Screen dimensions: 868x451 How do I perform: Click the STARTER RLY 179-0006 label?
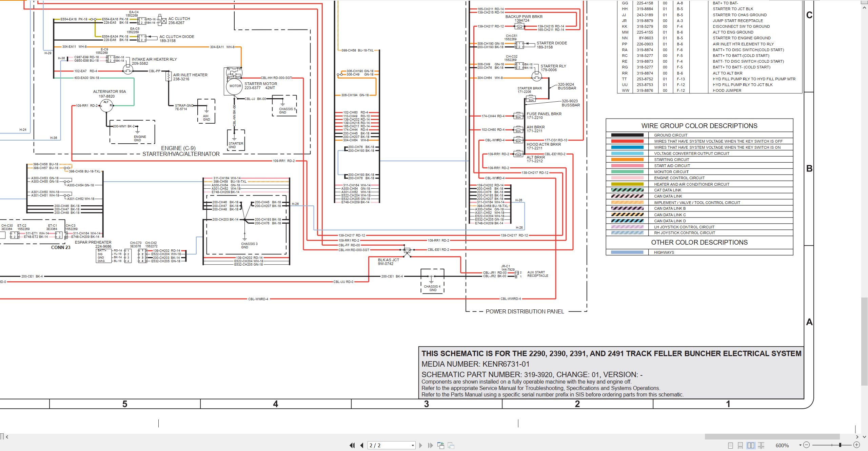pos(553,68)
